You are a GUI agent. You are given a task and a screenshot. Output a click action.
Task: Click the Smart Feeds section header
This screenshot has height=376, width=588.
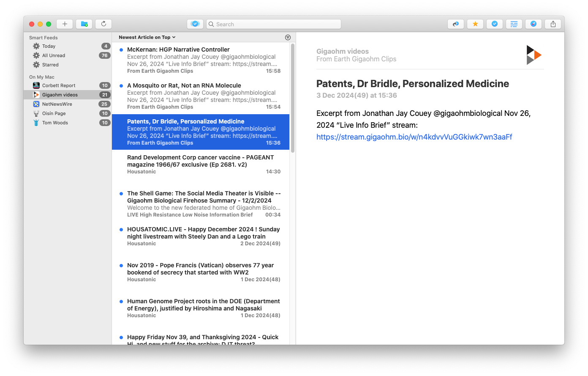(44, 38)
